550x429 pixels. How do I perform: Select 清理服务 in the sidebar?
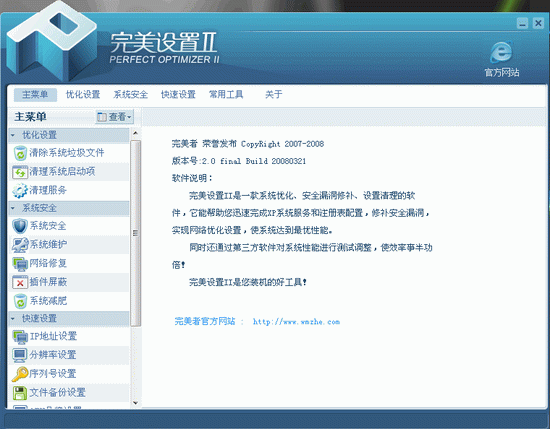(69, 190)
